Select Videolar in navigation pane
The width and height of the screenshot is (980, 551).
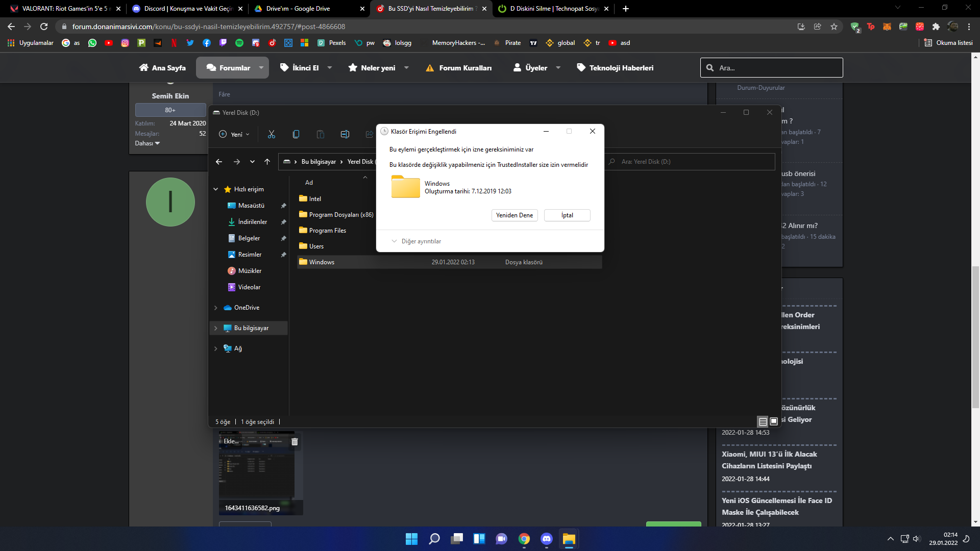[x=249, y=287]
